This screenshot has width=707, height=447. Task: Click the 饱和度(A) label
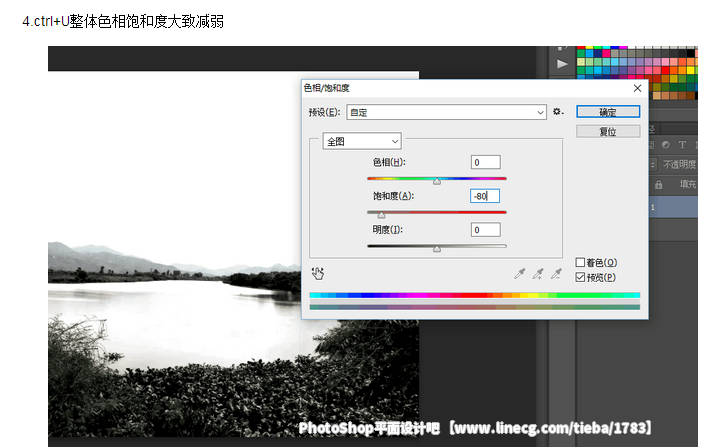[x=393, y=196]
